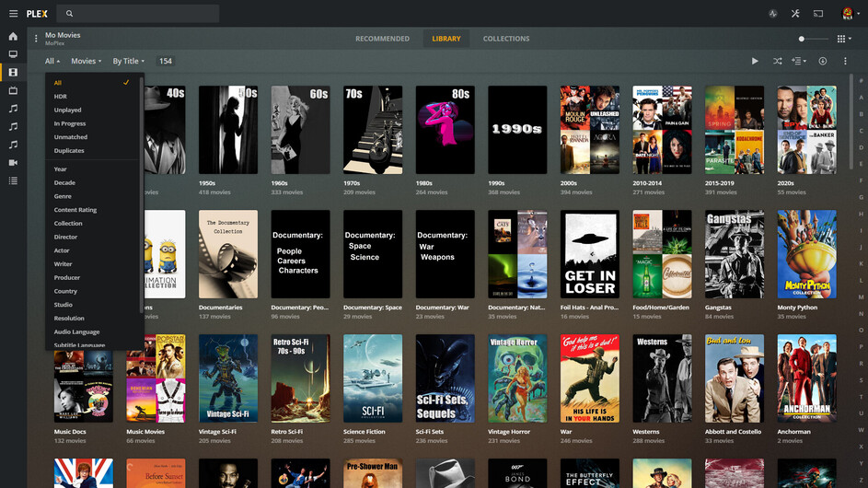This screenshot has width=868, height=488.
Task: Click the download circle icon
Action: tap(823, 61)
